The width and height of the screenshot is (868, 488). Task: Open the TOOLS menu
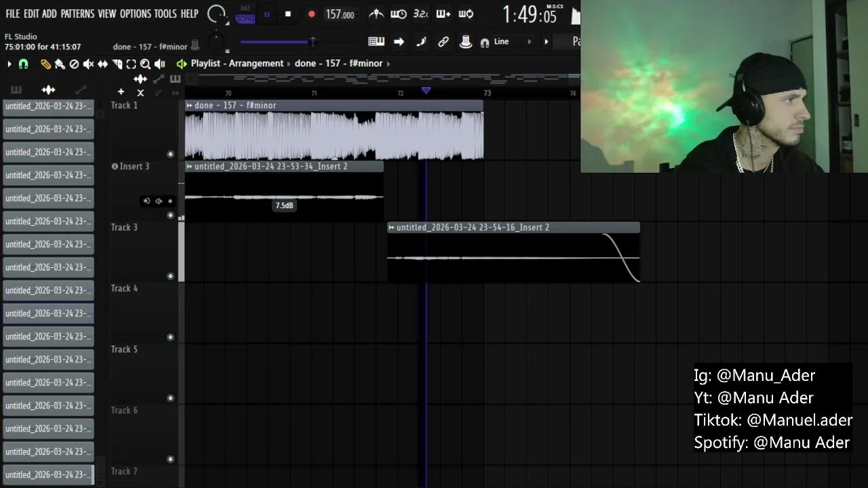tap(165, 14)
